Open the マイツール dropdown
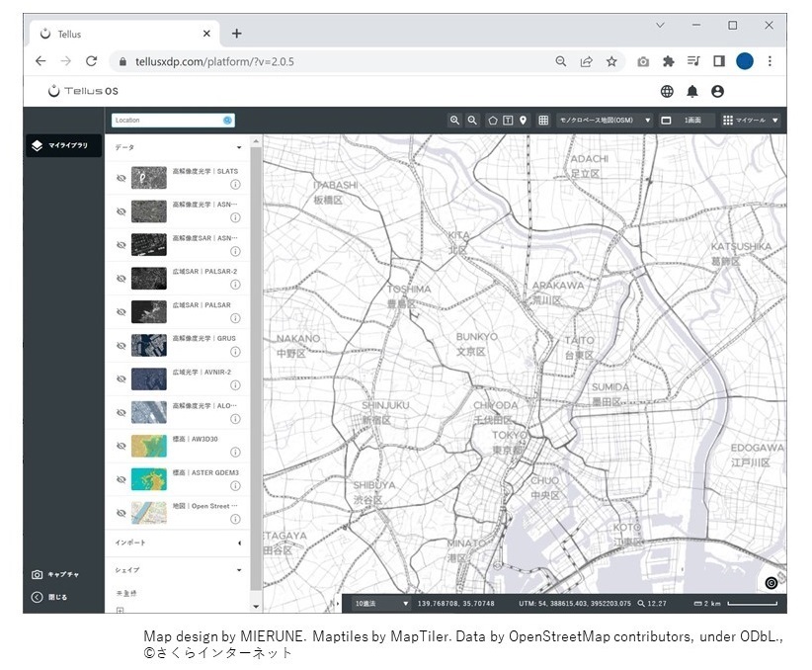 coord(751,121)
